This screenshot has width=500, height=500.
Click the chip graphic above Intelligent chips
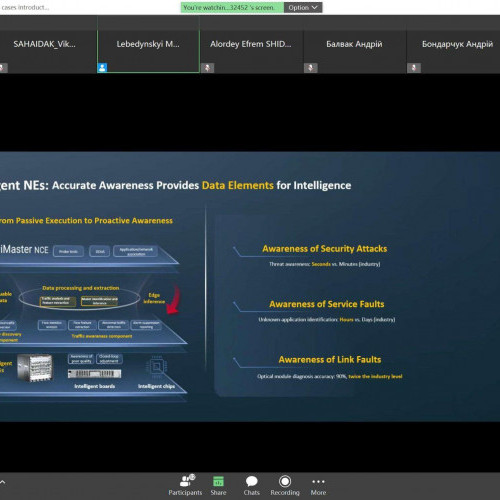point(156,367)
